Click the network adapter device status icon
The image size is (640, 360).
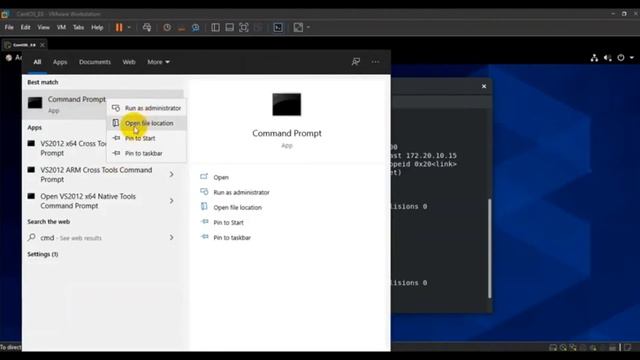(x=573, y=347)
